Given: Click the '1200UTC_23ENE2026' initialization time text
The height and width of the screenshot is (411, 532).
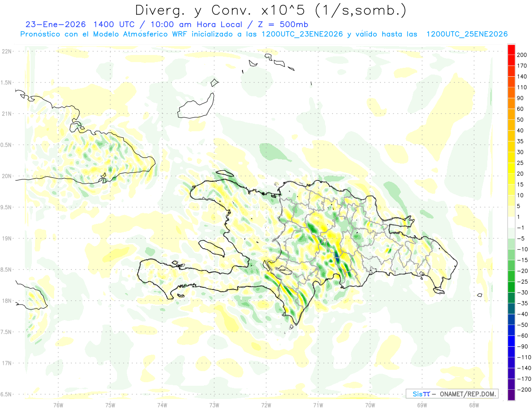Looking at the screenshot, I should coord(302,34).
